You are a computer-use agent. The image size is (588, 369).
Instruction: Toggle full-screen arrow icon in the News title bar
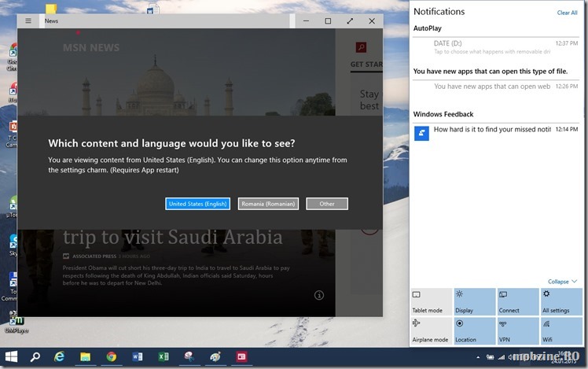350,21
